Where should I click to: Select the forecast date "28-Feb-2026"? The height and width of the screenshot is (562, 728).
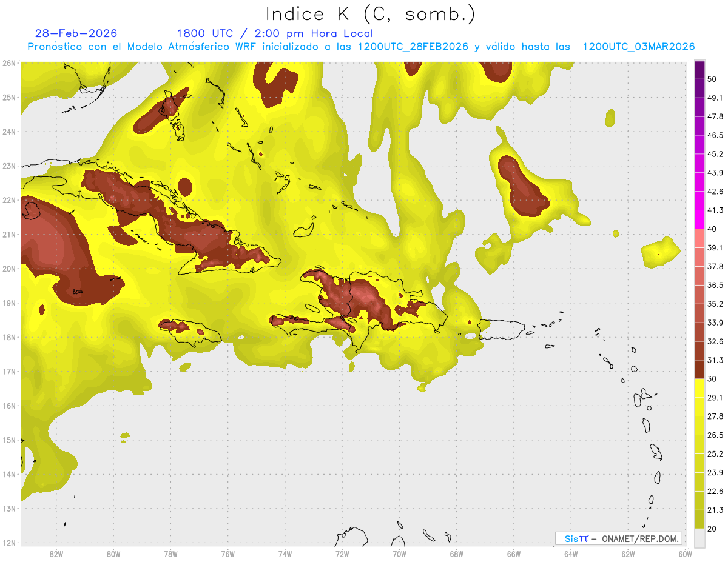pyautogui.click(x=76, y=33)
